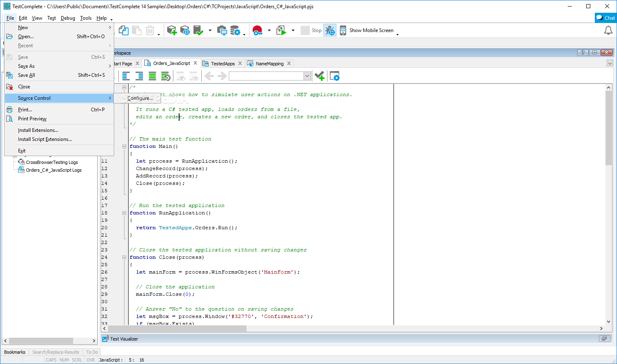Screen dimensions: 617x364
Task: Open the Edit menu
Action: click(23, 18)
